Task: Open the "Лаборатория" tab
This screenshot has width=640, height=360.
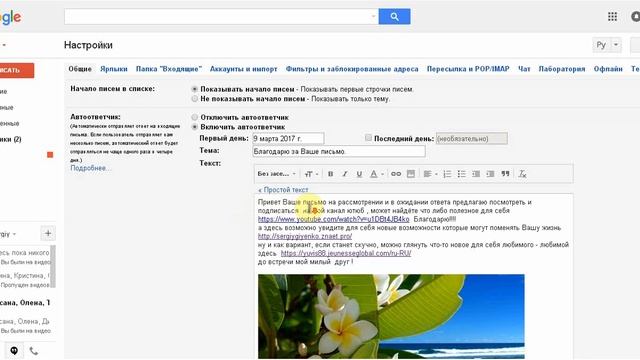Action: (562, 69)
